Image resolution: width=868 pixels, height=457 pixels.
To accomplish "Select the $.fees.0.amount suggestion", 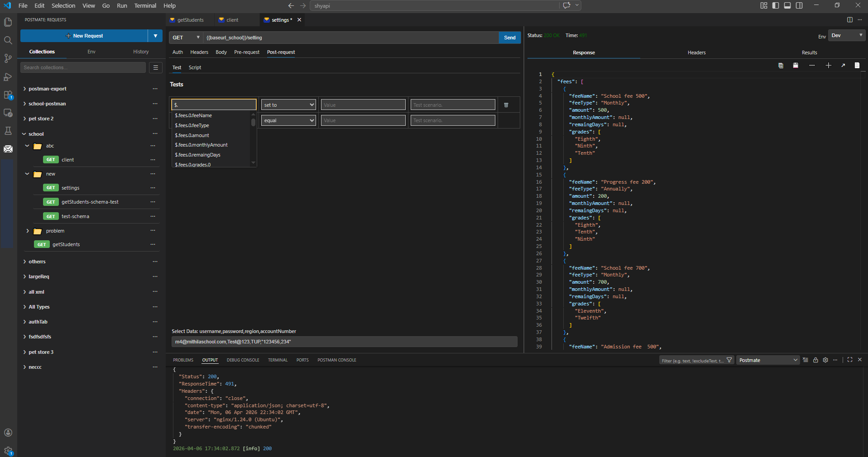I will (x=192, y=135).
